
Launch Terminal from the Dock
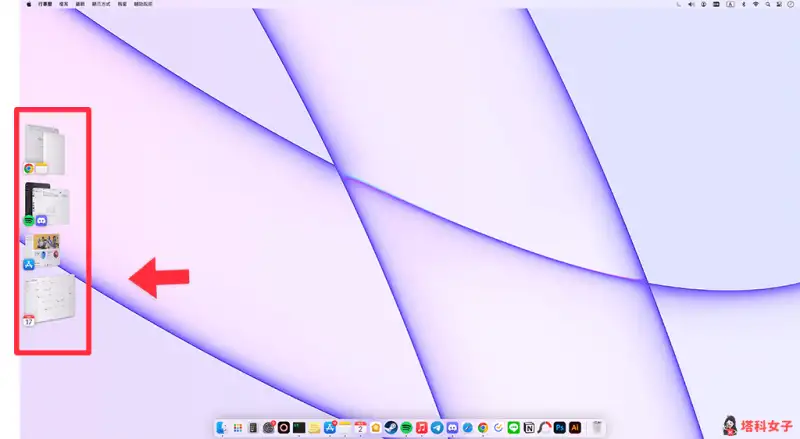click(x=299, y=427)
